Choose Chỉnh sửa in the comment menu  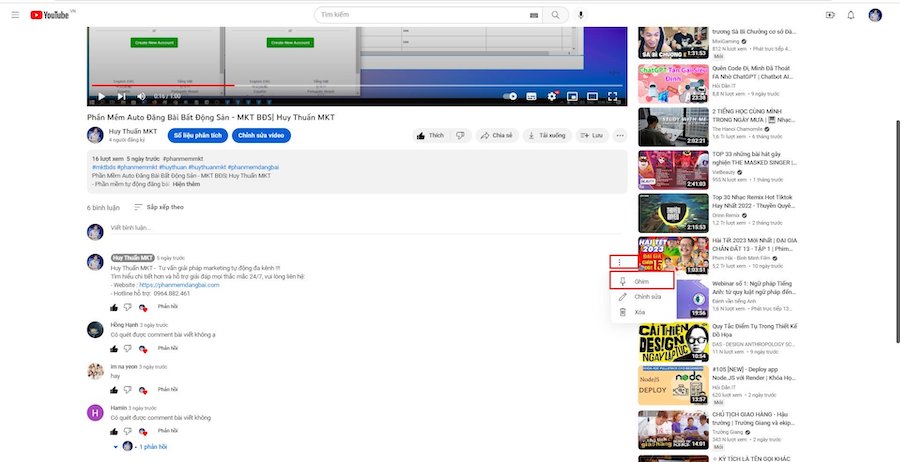tap(642, 297)
